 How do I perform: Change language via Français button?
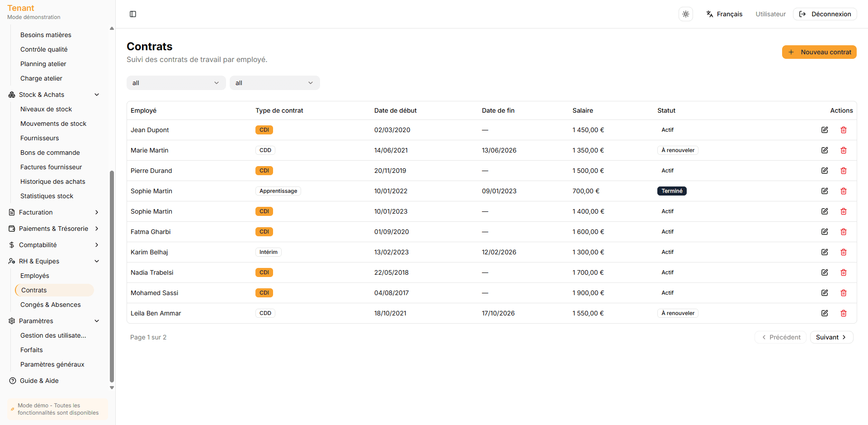point(724,14)
